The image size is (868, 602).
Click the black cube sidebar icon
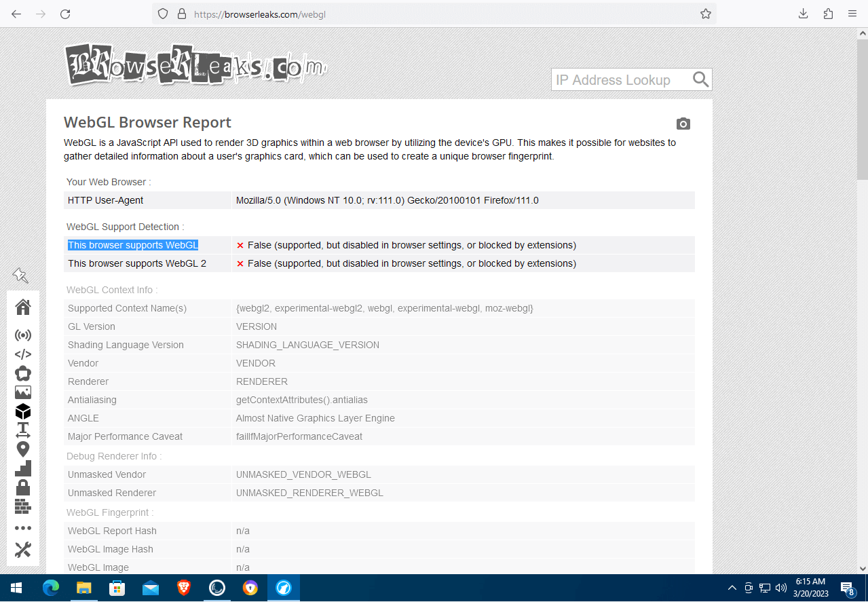pos(23,411)
